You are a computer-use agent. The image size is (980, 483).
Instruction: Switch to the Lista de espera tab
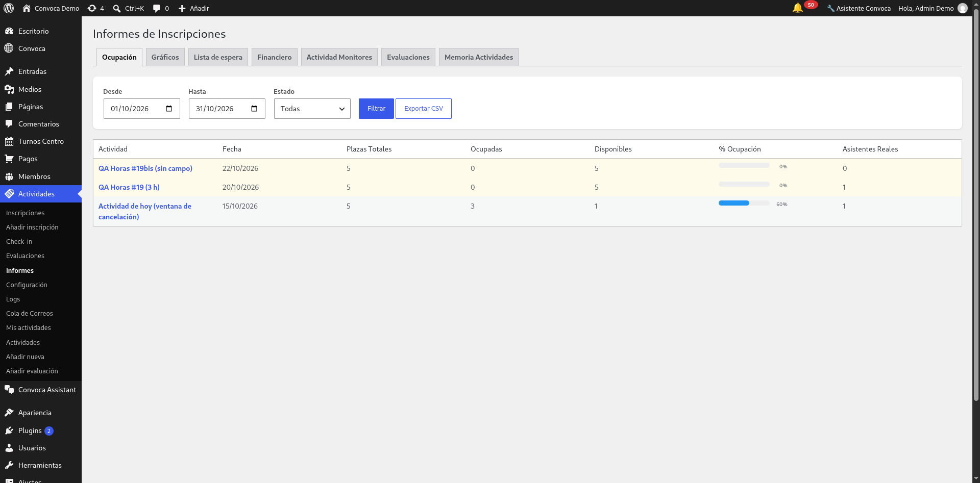tap(218, 57)
